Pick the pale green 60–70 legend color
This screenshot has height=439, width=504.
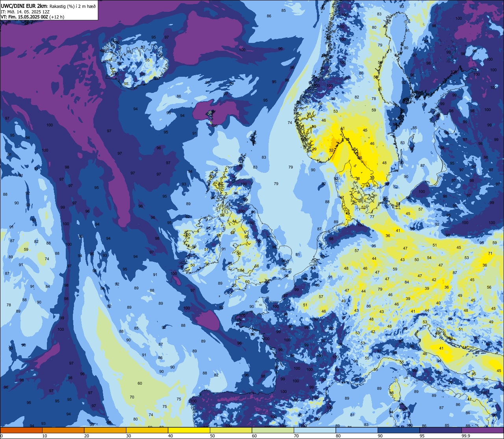click(x=273, y=430)
